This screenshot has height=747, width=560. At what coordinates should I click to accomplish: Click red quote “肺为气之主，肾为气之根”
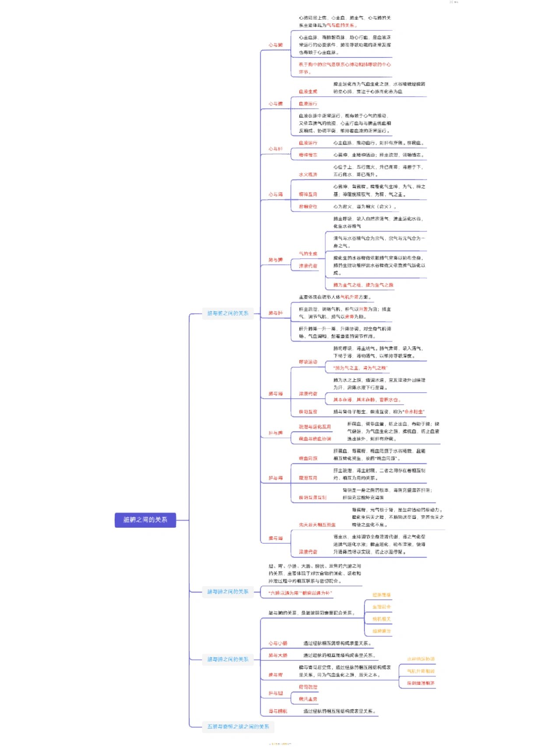click(360, 368)
